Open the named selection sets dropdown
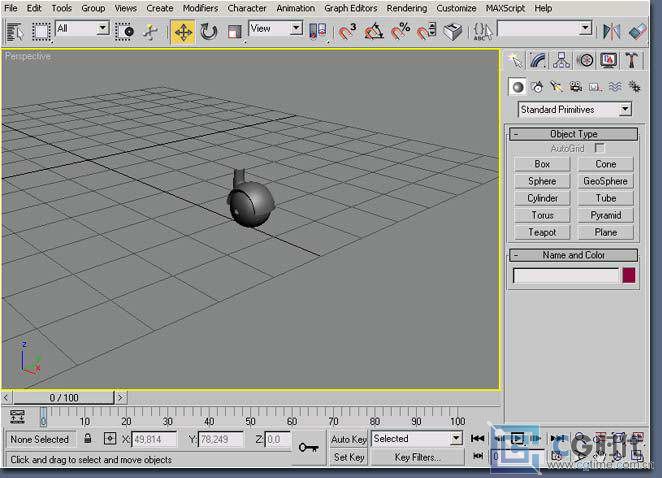 click(x=545, y=29)
